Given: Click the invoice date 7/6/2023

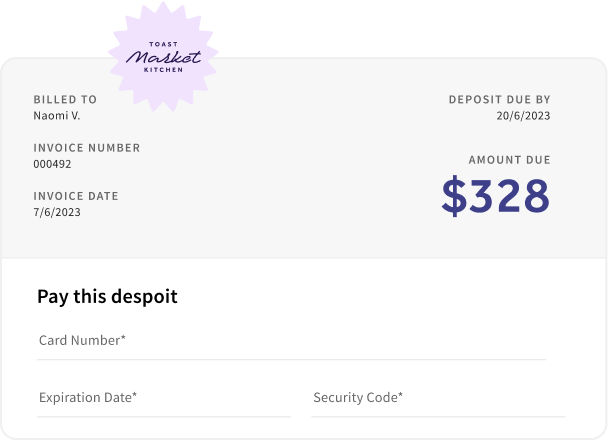Looking at the screenshot, I should pyautogui.click(x=57, y=212).
